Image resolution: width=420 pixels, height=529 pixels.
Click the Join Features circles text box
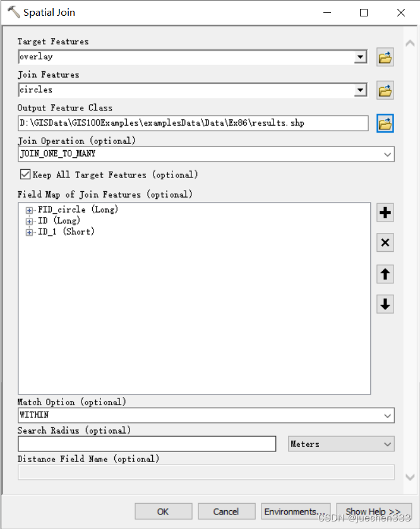point(186,90)
